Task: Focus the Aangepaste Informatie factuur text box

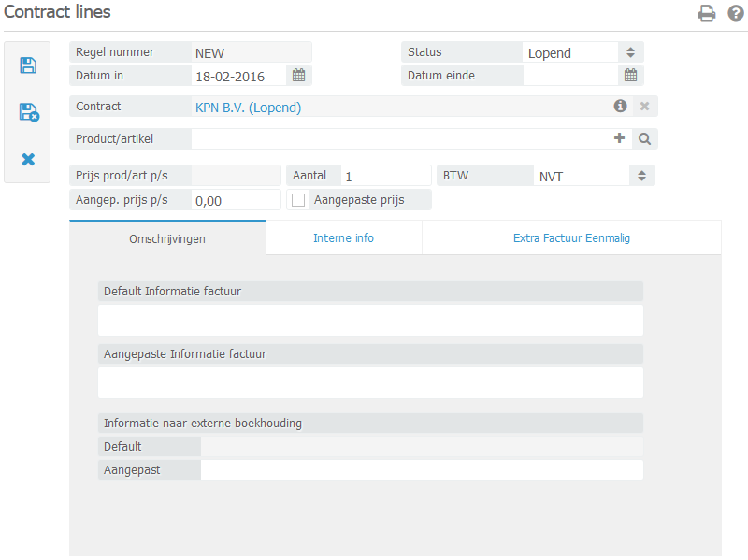Action: (370, 382)
